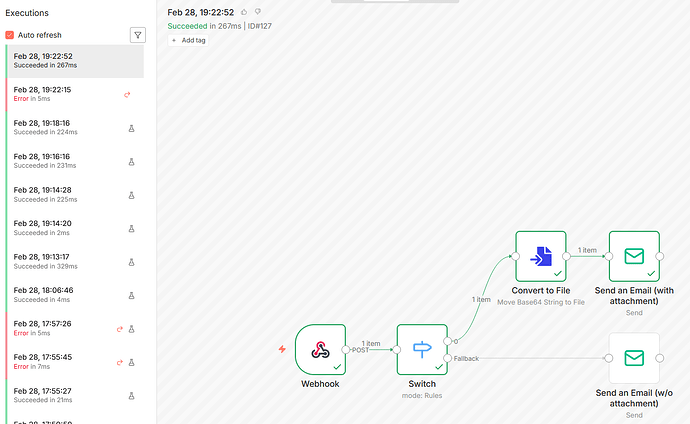
Task: Toggle the Auto refresh checkbox
Action: coord(9,35)
